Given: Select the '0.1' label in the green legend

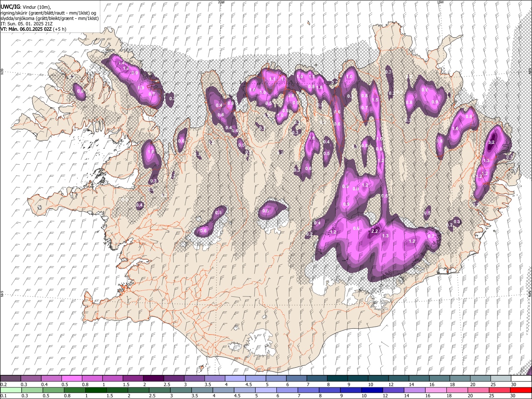Looking at the screenshot, I should click(3, 396).
